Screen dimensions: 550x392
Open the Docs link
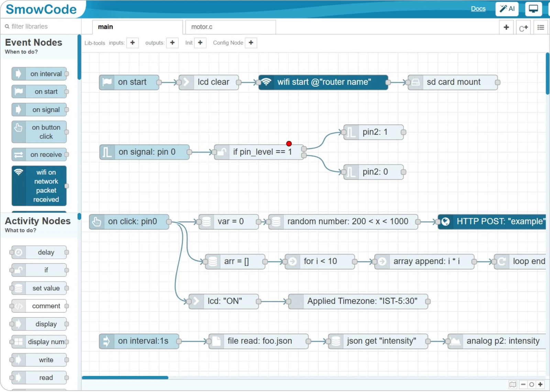pos(478,9)
